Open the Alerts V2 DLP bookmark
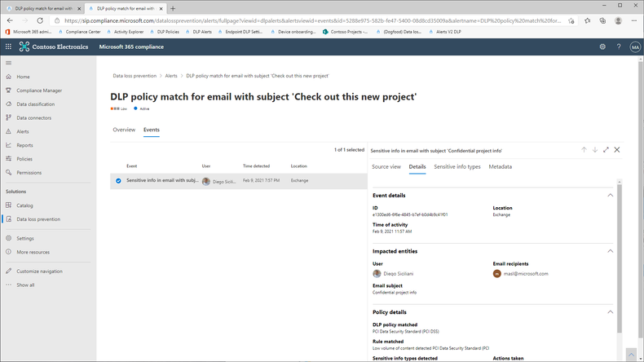Screen dimensions: 644x362 (445, 32)
